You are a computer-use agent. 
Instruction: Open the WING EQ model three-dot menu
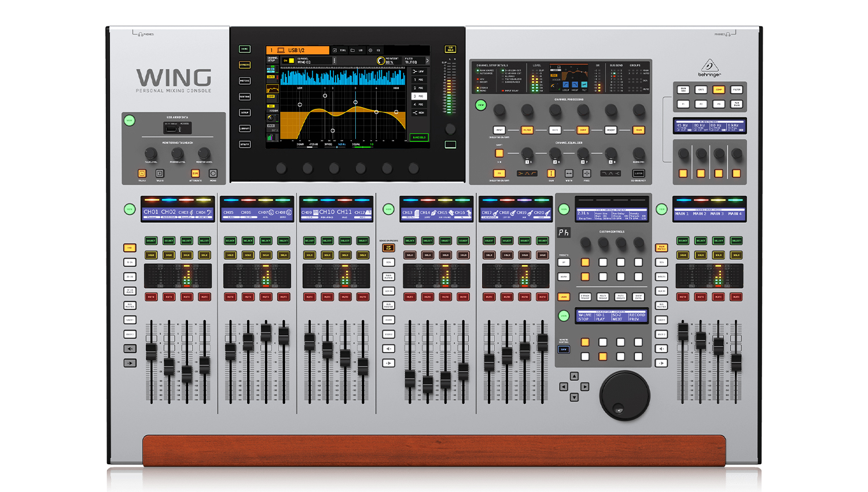(334, 60)
